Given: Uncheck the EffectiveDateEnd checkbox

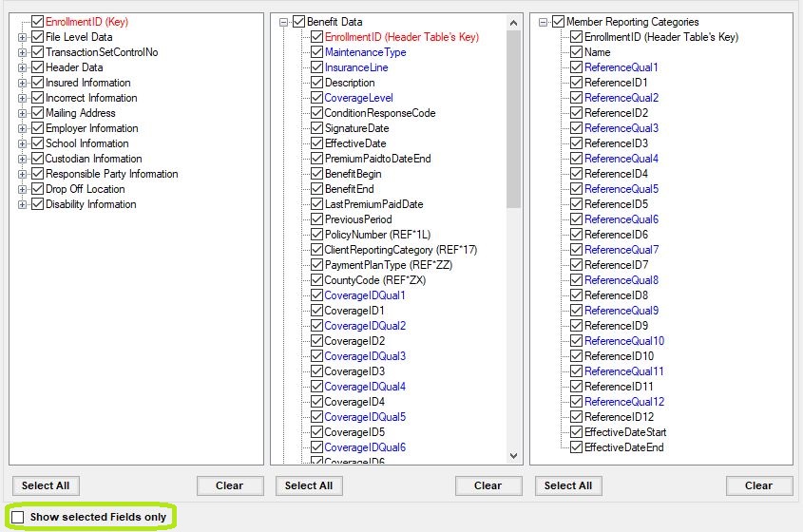Looking at the screenshot, I should [x=576, y=447].
